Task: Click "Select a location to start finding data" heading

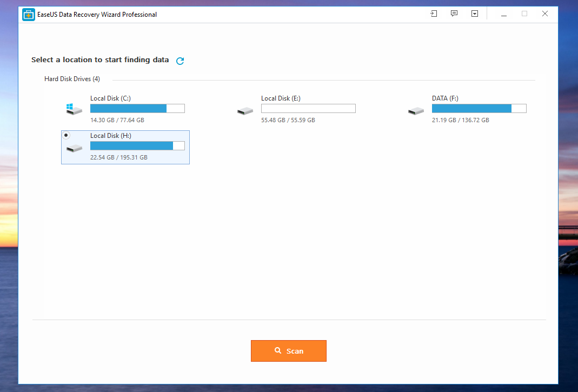Action: (100, 59)
